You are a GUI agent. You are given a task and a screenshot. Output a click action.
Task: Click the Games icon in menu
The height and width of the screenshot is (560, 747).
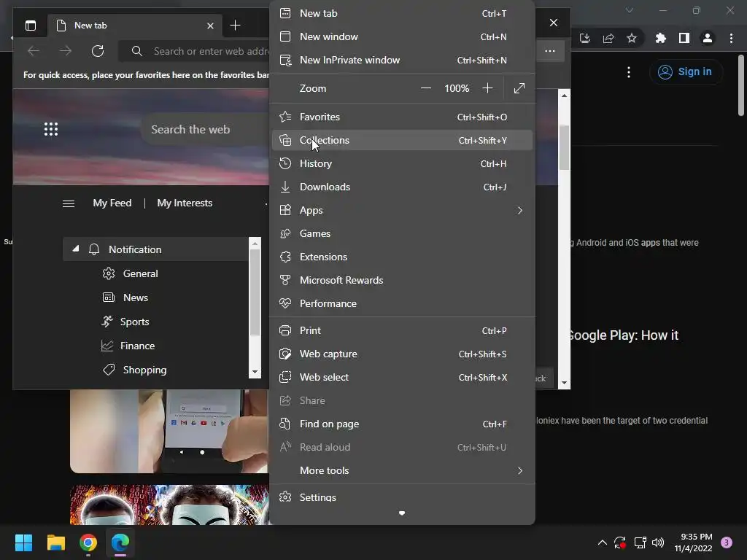click(285, 233)
